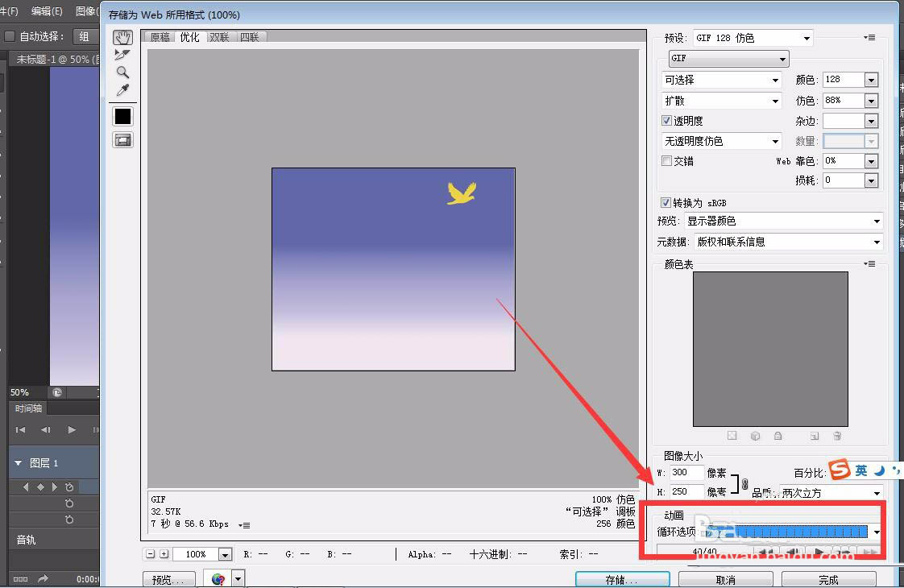This screenshot has height=588, width=904.
Task: Click the browser preview globe icon
Action: click(x=218, y=579)
